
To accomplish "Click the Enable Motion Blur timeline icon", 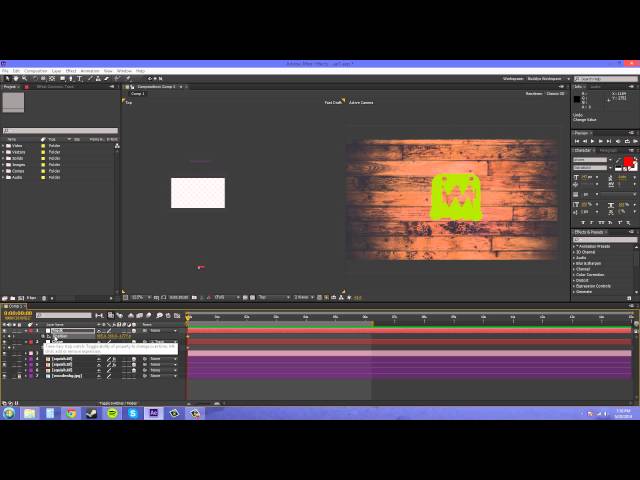I will pyautogui.click(x=149, y=316).
